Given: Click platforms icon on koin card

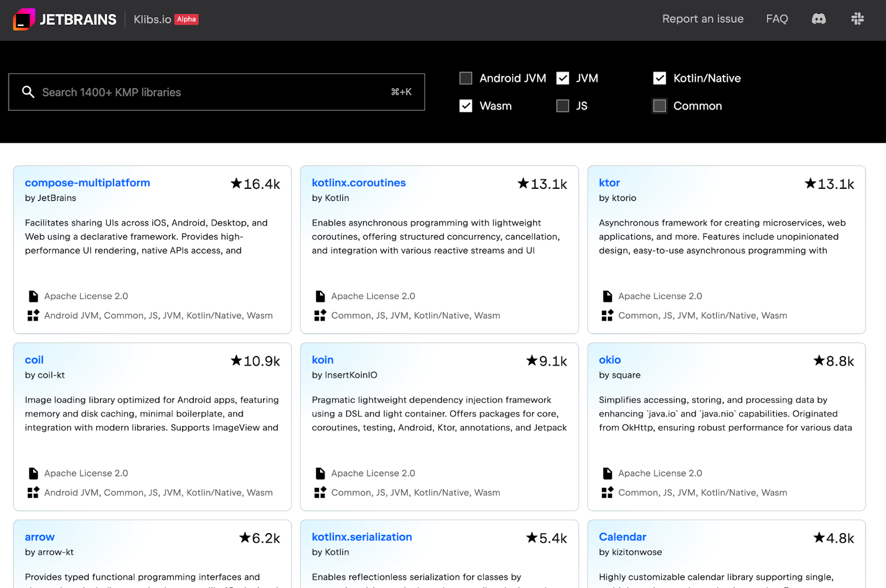Looking at the screenshot, I should (x=320, y=493).
